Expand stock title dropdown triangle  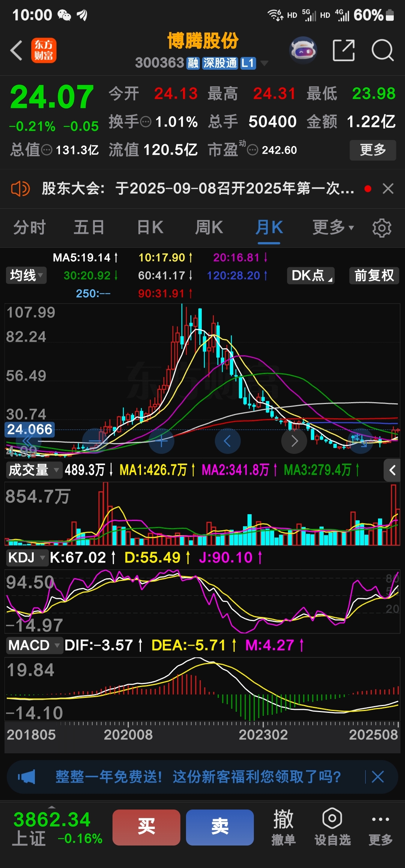(x=264, y=63)
